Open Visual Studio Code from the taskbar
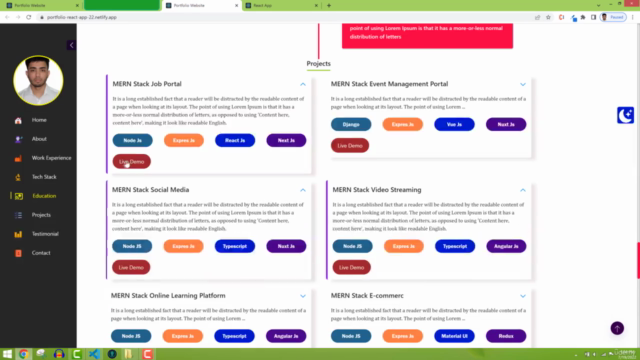Image resolution: width=640 pixels, height=360 pixels. pos(94,354)
